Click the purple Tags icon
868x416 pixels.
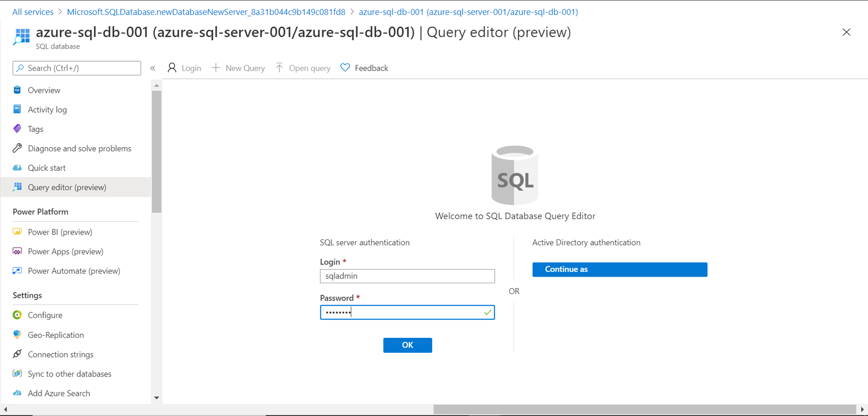(17, 129)
